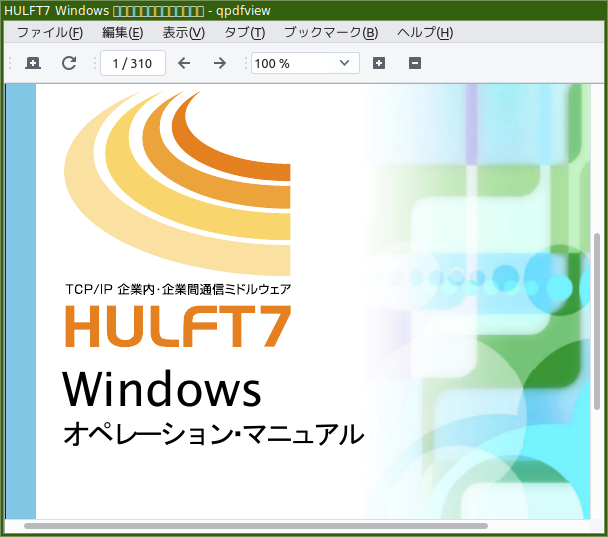Open the 編集(E) menu
The image size is (608, 537).
point(123,33)
